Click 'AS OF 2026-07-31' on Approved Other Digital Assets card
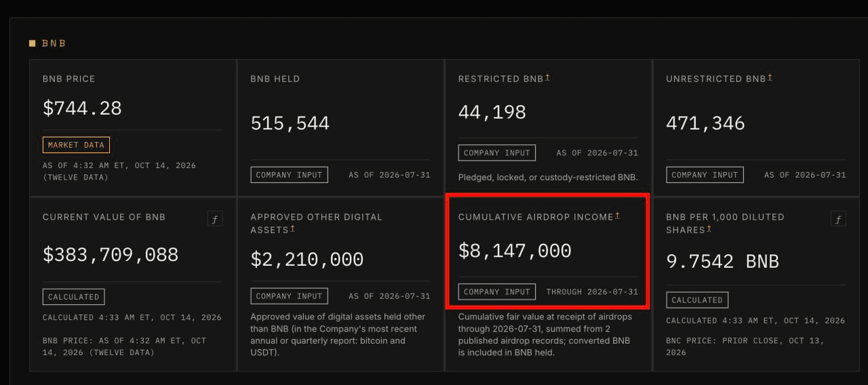The width and height of the screenshot is (868, 385). pyautogui.click(x=389, y=296)
